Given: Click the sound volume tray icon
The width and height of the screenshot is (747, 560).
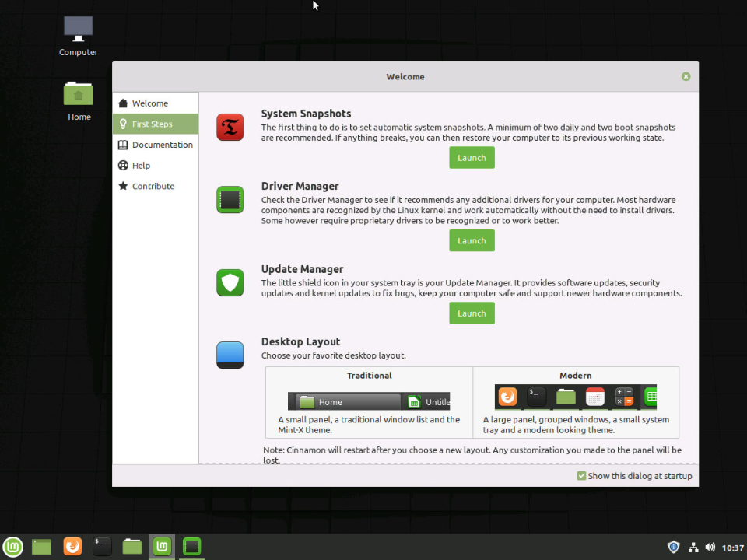Looking at the screenshot, I should click(710, 548).
